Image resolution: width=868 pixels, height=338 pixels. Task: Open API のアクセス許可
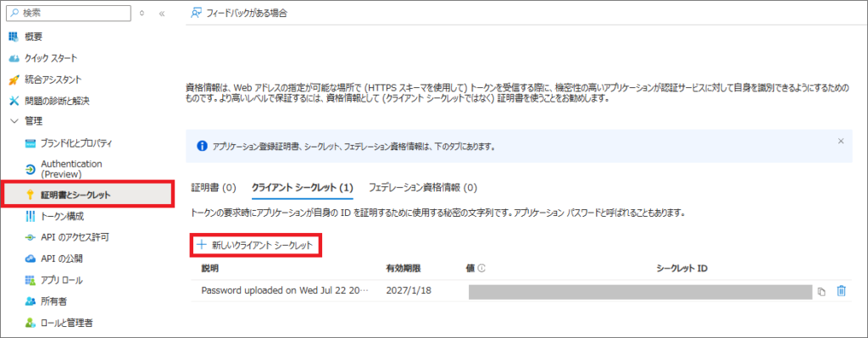(75, 236)
